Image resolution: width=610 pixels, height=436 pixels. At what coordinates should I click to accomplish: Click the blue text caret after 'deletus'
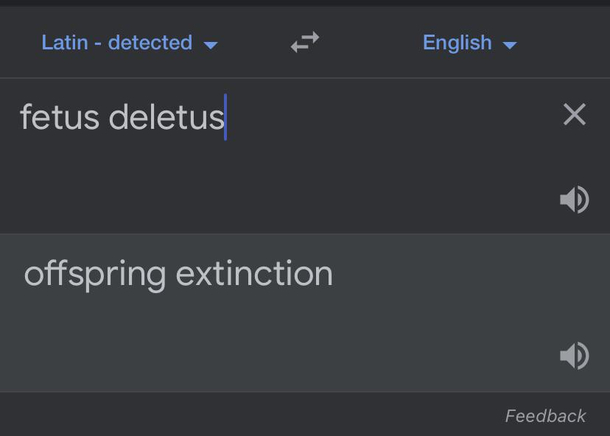[x=225, y=117]
